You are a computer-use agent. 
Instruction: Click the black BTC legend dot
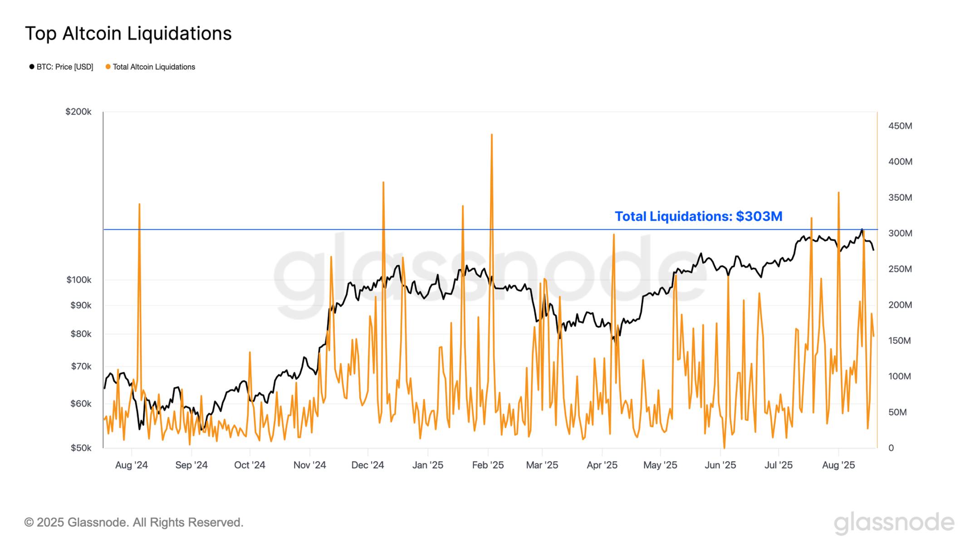coord(32,67)
